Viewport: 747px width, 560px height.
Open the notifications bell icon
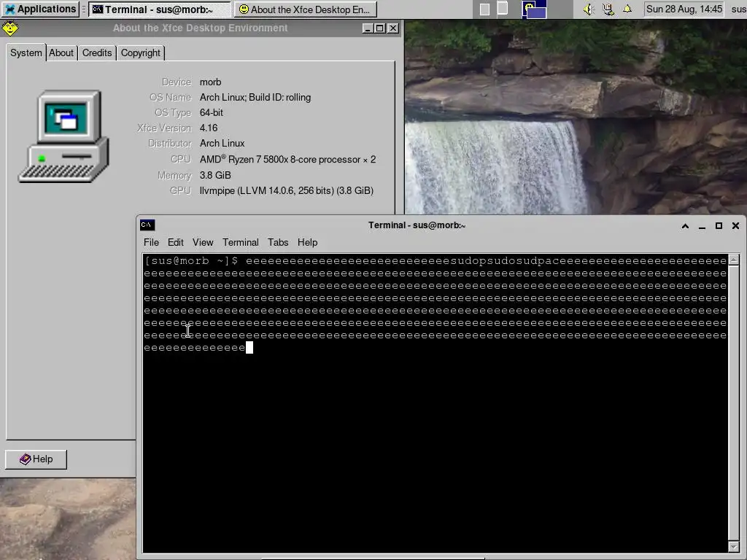[627, 9]
